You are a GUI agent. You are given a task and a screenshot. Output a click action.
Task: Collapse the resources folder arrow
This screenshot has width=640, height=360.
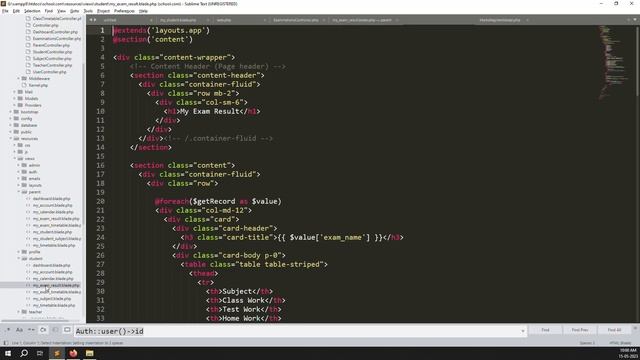coord(11,138)
